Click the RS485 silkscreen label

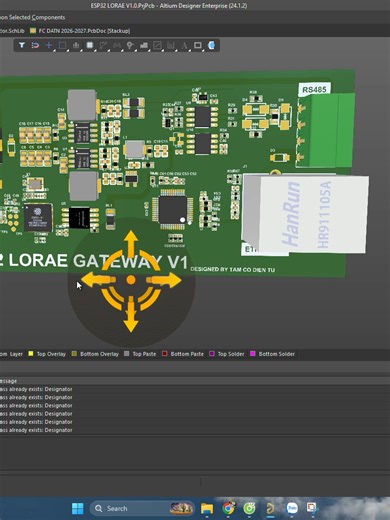point(314,89)
